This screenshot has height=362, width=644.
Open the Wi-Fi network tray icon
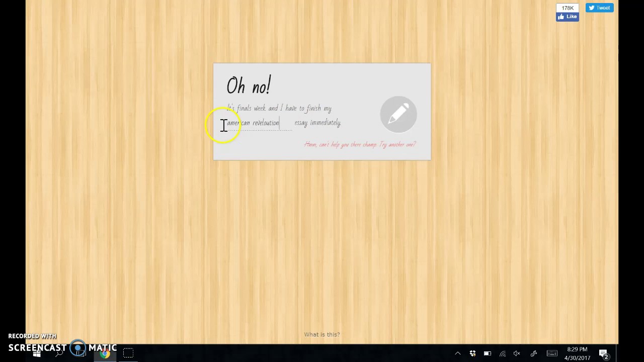pos(502,353)
